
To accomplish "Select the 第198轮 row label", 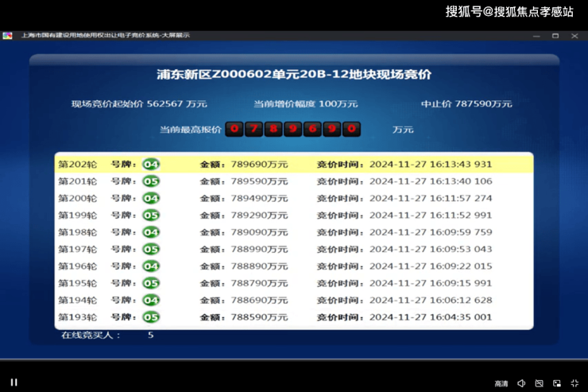I will click(77, 232).
